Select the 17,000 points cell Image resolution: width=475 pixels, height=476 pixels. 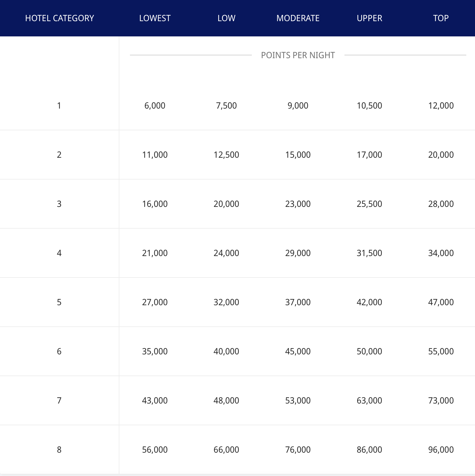[x=369, y=155]
